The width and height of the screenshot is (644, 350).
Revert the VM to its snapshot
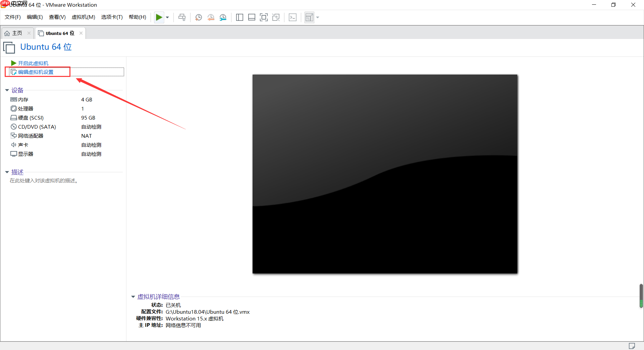[x=211, y=17]
